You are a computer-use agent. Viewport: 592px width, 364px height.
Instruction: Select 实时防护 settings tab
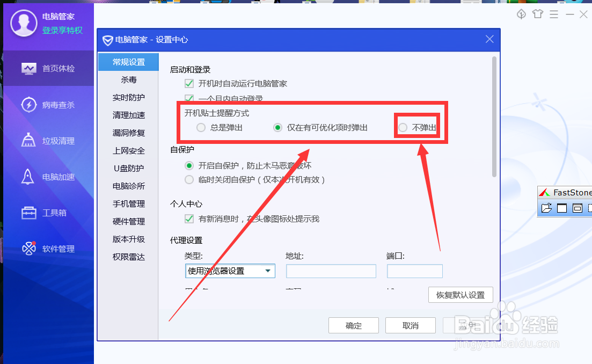(x=128, y=97)
